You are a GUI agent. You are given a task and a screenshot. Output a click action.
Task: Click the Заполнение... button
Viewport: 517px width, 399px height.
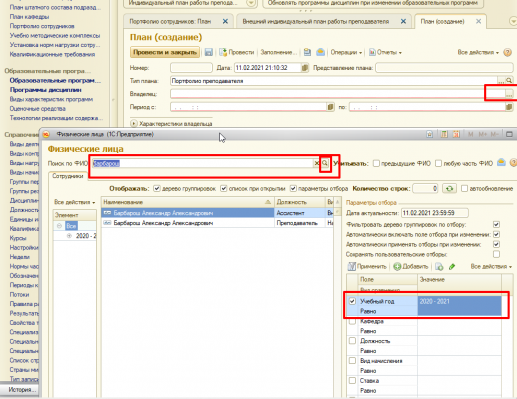tap(278, 52)
